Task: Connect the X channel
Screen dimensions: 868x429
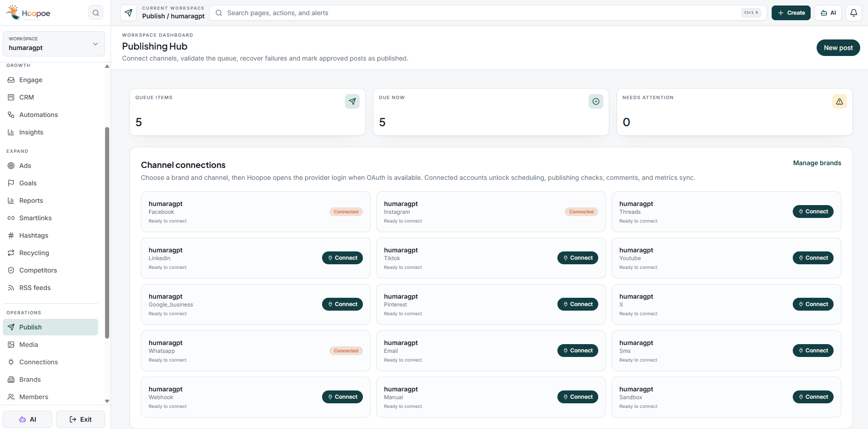Action: pyautogui.click(x=813, y=304)
